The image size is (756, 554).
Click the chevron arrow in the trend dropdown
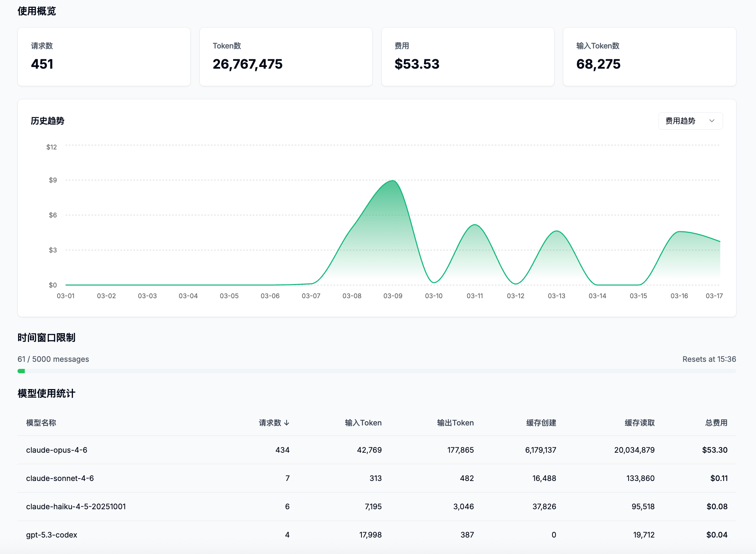coord(712,121)
